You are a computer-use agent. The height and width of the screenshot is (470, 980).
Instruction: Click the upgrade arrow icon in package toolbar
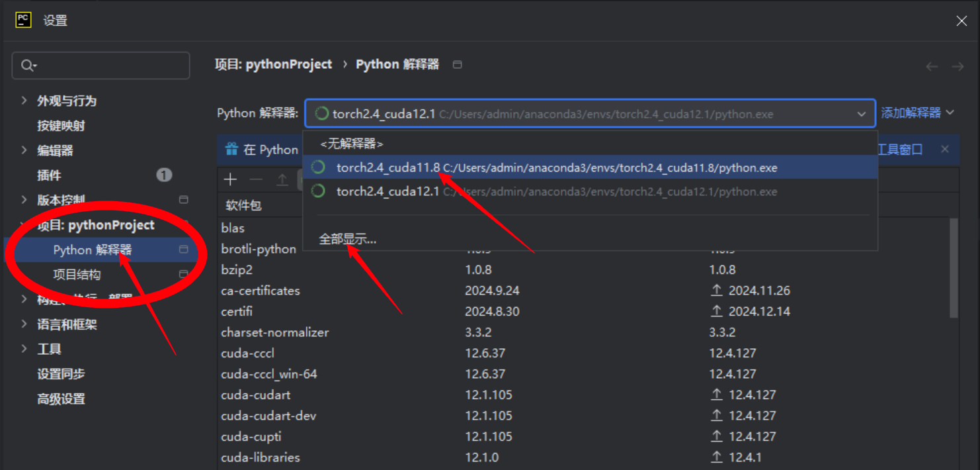[x=282, y=179]
